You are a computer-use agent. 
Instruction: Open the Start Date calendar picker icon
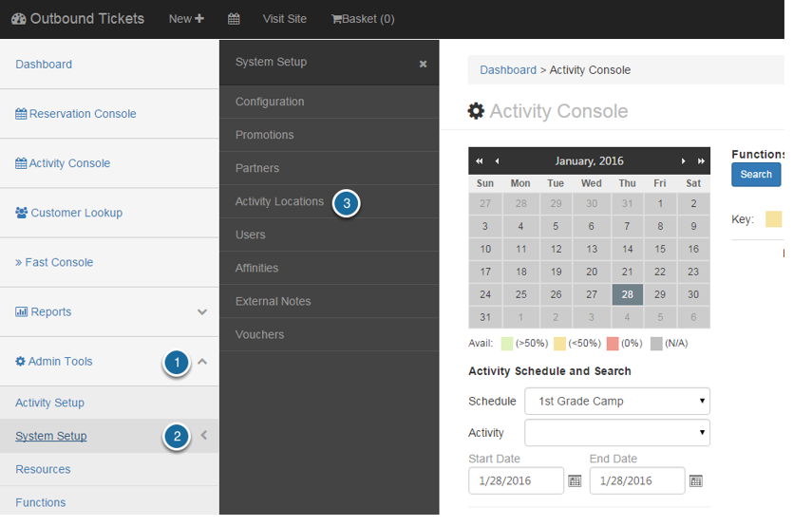575,481
